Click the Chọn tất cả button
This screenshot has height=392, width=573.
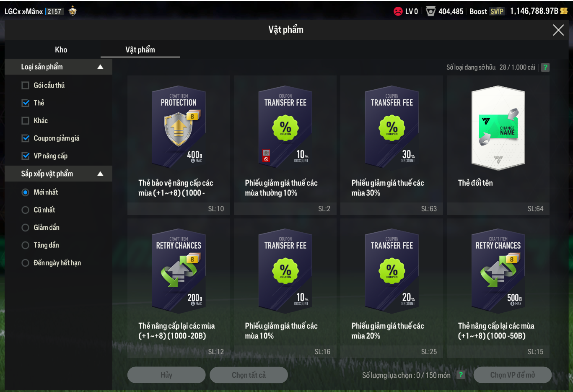pyautogui.click(x=249, y=375)
